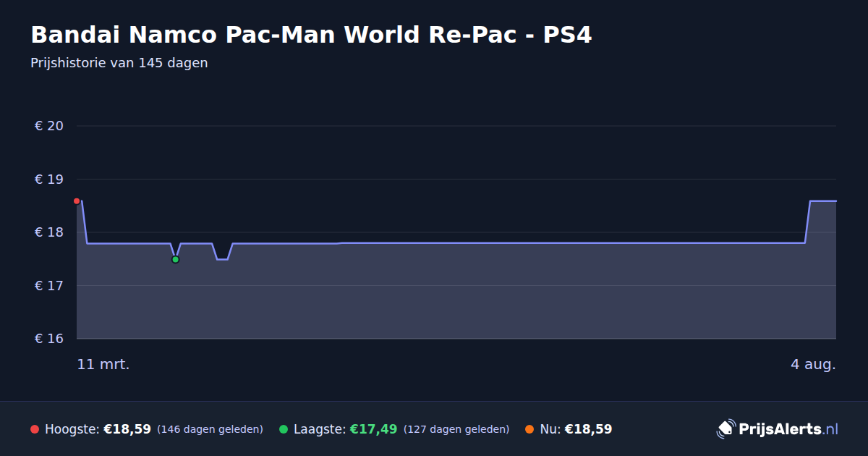The height and width of the screenshot is (456, 868).
Task: Click the € 17 axis label
Action: (49, 286)
